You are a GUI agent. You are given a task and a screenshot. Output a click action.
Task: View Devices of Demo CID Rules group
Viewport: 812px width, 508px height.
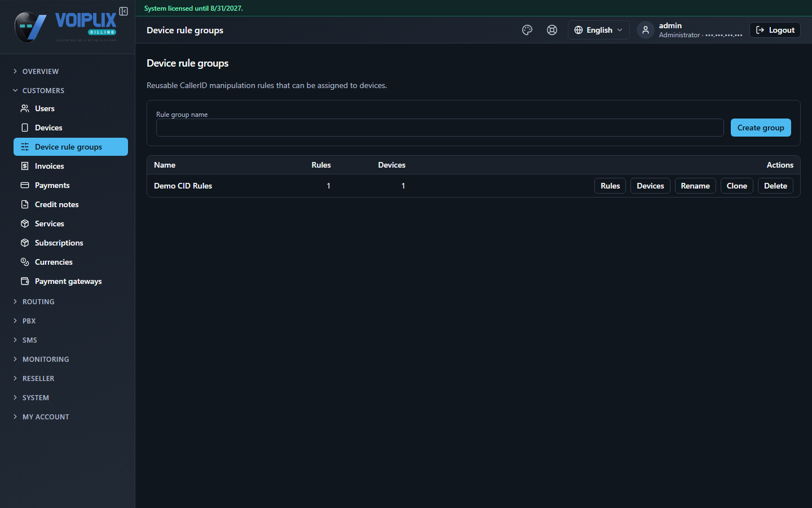(650, 186)
